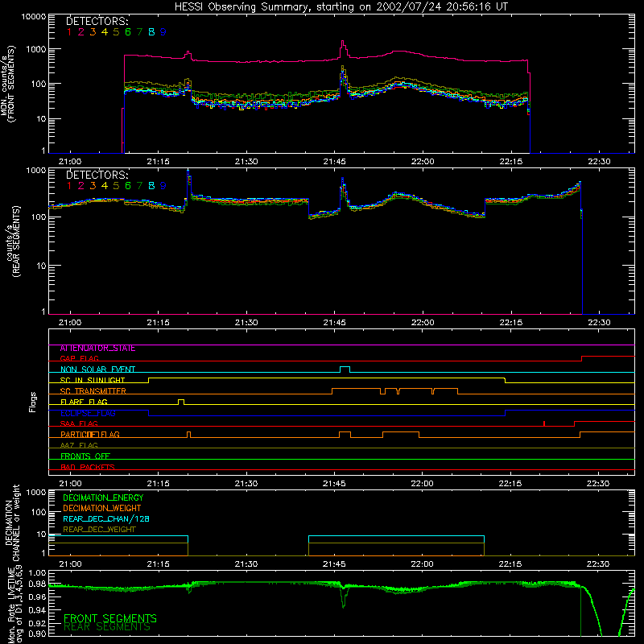Image resolution: width=644 pixels, height=644 pixels.
Task: Click "DETECTORS:" in the rear segments plot
Action: (97, 175)
